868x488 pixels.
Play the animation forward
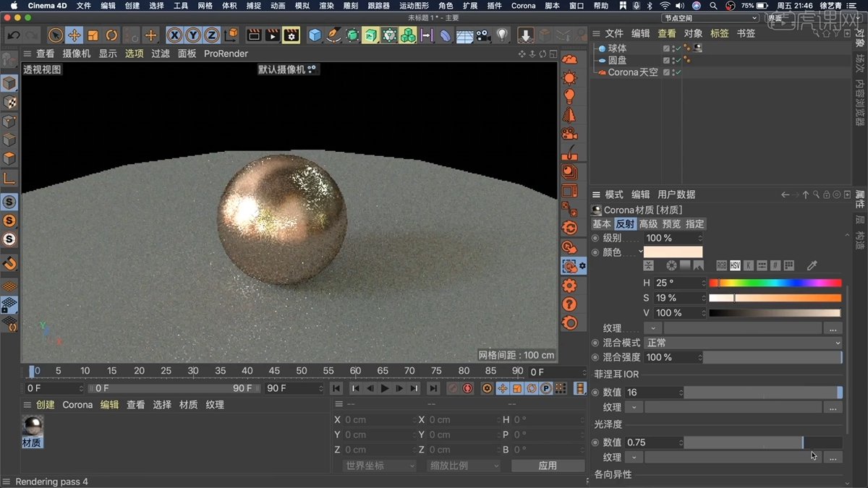385,388
